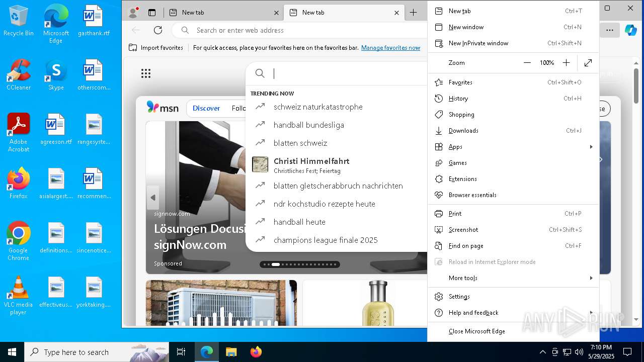This screenshot has height=362, width=644.
Task: Select 'champions league finale 2025' suggestion
Action: coord(336,240)
